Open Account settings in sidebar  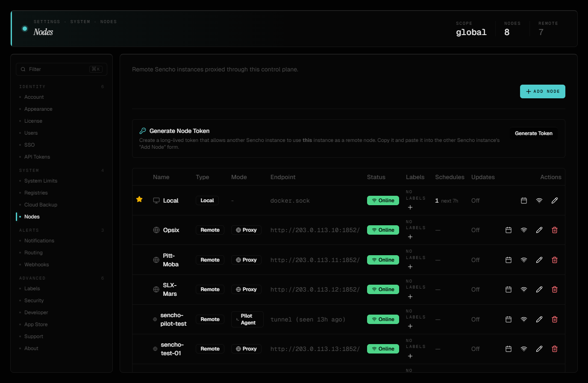coord(34,97)
